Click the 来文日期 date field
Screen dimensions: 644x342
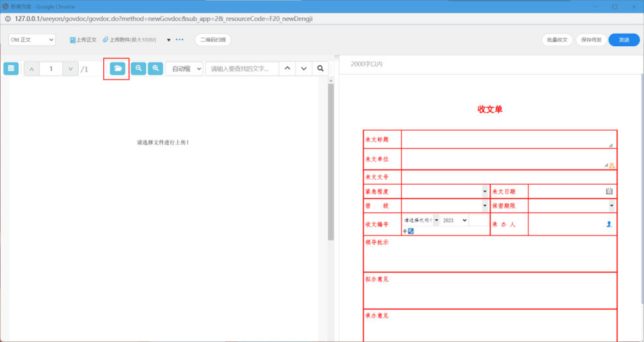click(x=567, y=191)
